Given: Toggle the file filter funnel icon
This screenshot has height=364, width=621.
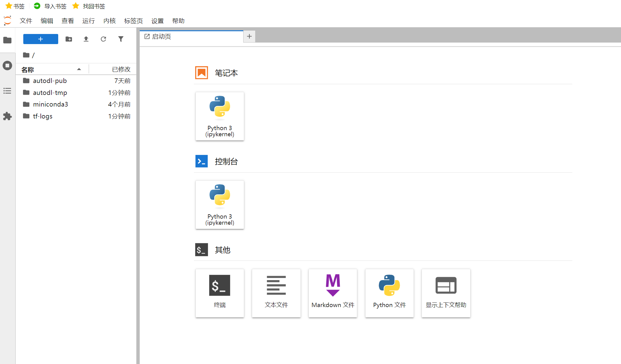Looking at the screenshot, I should [121, 39].
